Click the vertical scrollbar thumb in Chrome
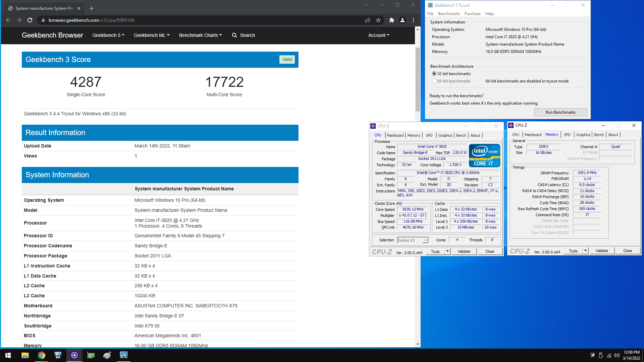The width and height of the screenshot is (644, 362). click(418, 79)
